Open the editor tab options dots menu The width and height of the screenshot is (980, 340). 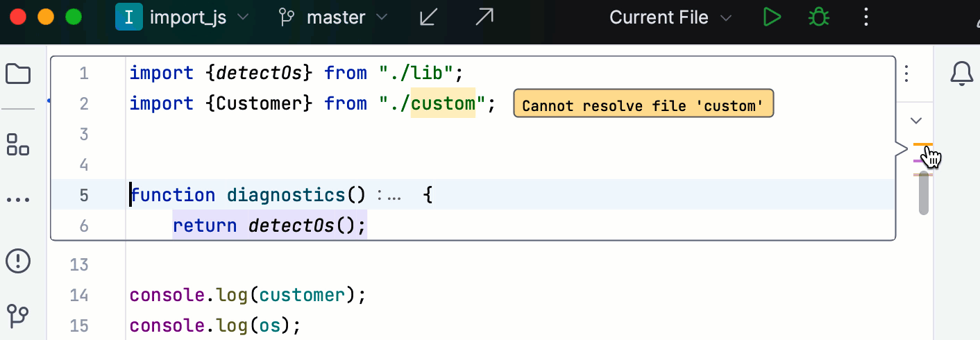point(906,73)
